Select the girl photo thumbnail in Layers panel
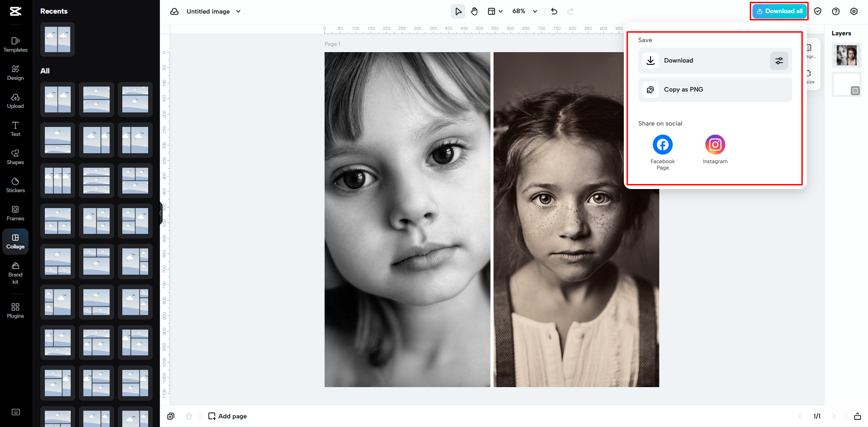This screenshot has width=868, height=427. coord(846,55)
